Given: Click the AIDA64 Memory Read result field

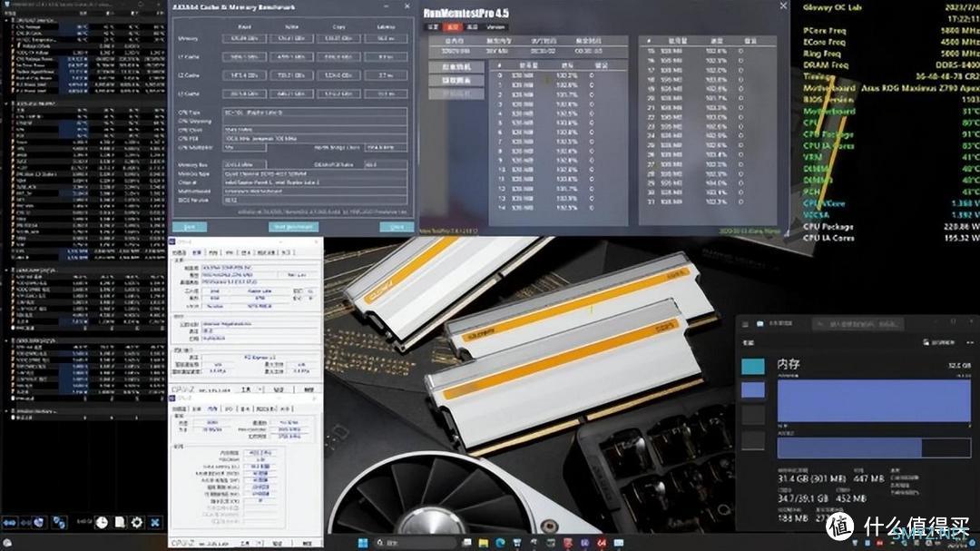Looking at the screenshot, I should coord(244,38).
